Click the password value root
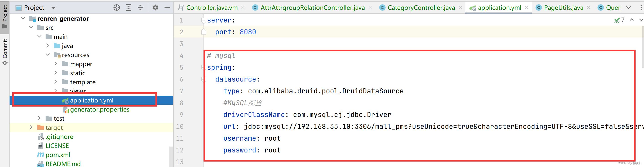The height and width of the screenshot is (167, 644). (273, 150)
